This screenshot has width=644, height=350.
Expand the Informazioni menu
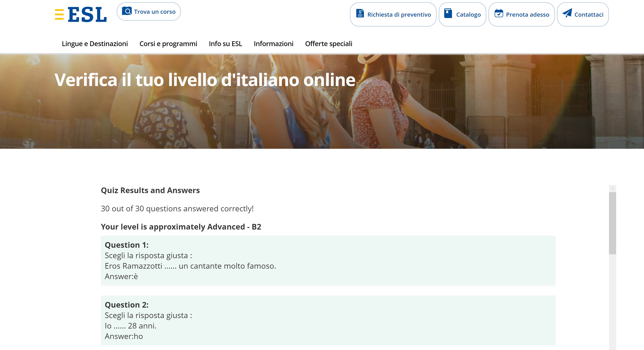273,44
